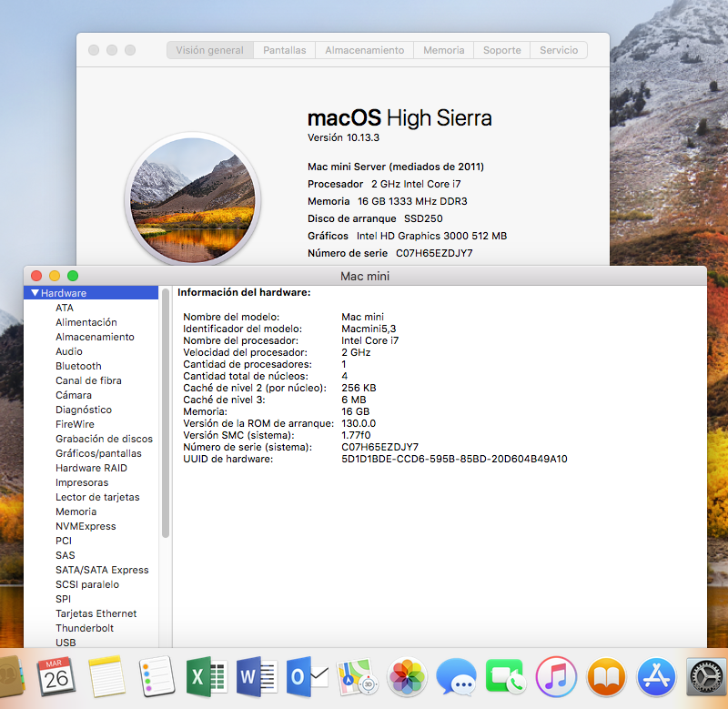
Task: Select Gráficos/pantallas in the sidebar
Action: click(x=98, y=453)
